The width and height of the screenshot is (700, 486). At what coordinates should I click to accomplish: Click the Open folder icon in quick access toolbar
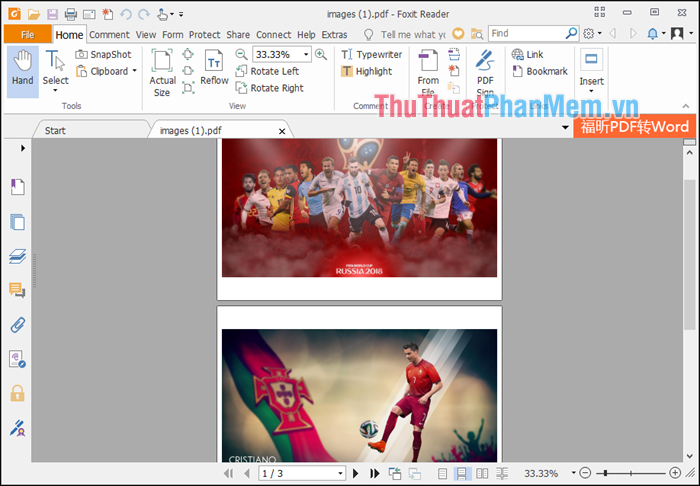coord(34,14)
